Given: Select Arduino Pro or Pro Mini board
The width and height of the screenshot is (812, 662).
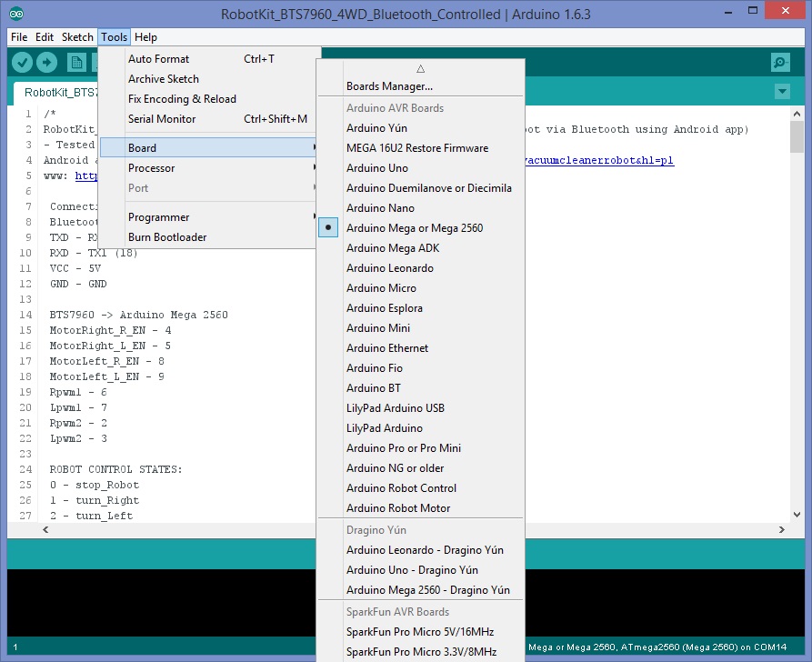Looking at the screenshot, I should pyautogui.click(x=420, y=448).
